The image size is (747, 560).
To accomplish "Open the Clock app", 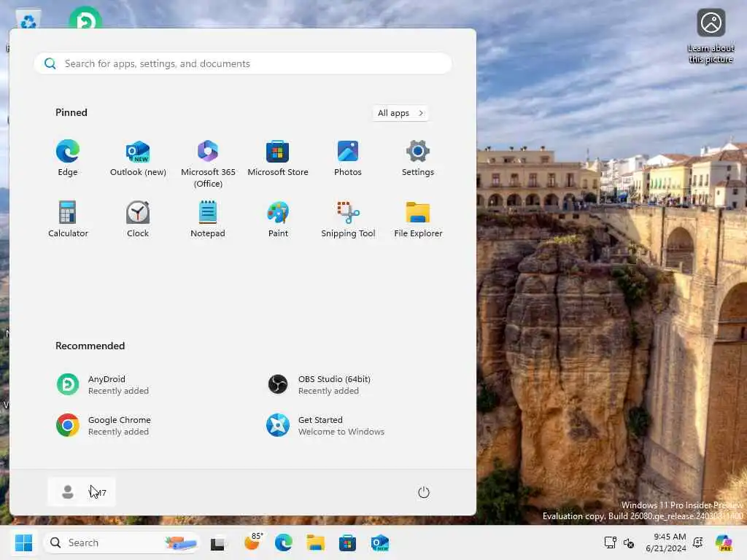I will tap(138, 220).
